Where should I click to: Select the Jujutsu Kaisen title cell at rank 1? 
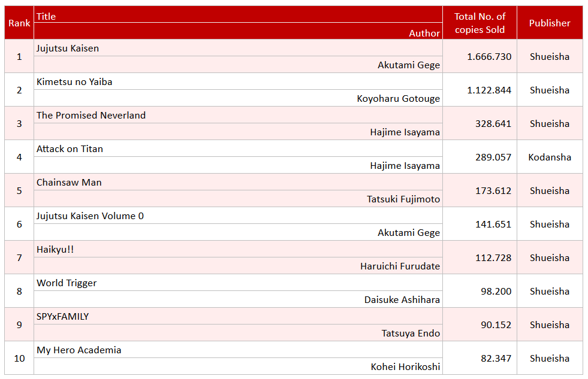pos(238,48)
